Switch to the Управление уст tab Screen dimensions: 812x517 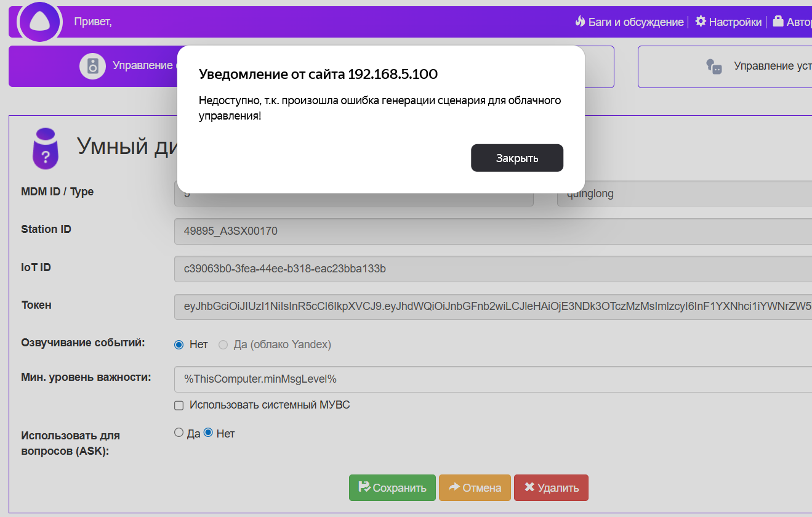pyautogui.click(x=725, y=66)
